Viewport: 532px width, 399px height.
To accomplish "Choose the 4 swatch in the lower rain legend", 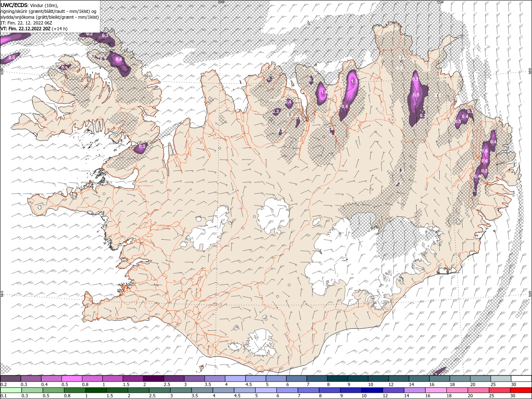I will [x=223, y=390].
